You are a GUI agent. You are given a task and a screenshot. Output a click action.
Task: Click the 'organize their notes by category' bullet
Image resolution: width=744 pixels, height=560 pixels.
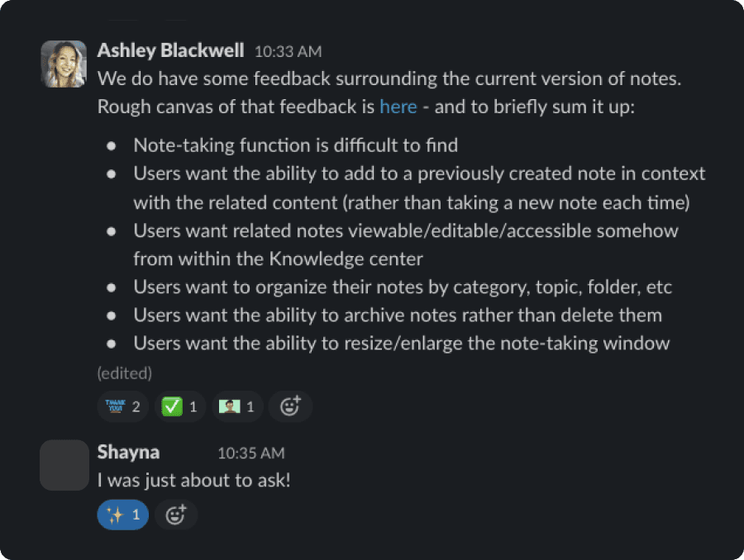(403, 287)
